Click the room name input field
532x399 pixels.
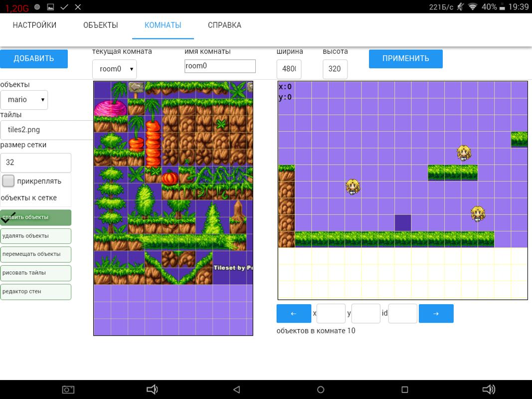(220, 66)
